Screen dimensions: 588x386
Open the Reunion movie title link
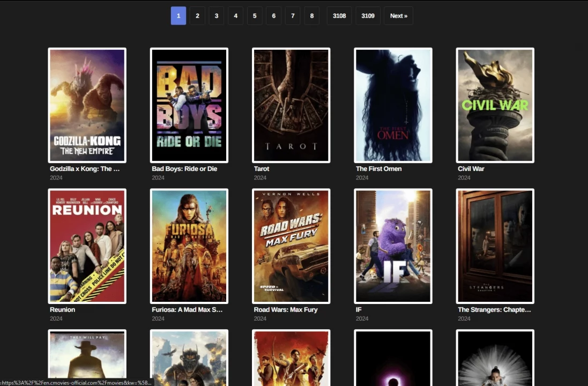coord(63,309)
